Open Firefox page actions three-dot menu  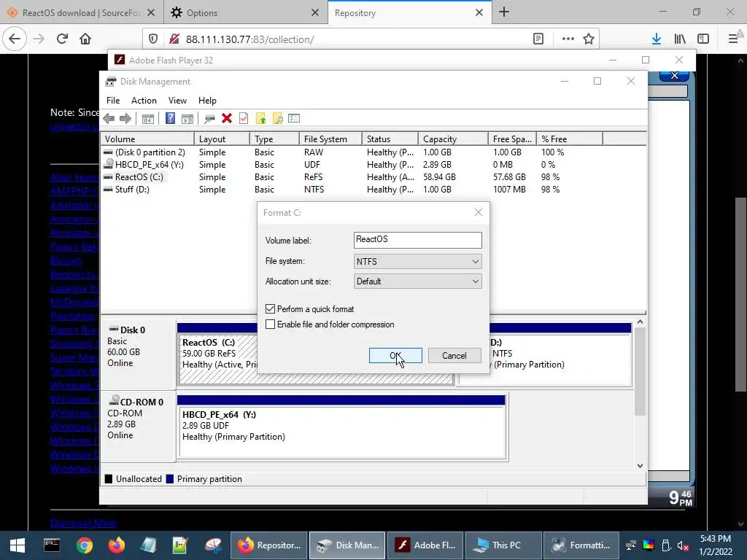[x=568, y=39]
